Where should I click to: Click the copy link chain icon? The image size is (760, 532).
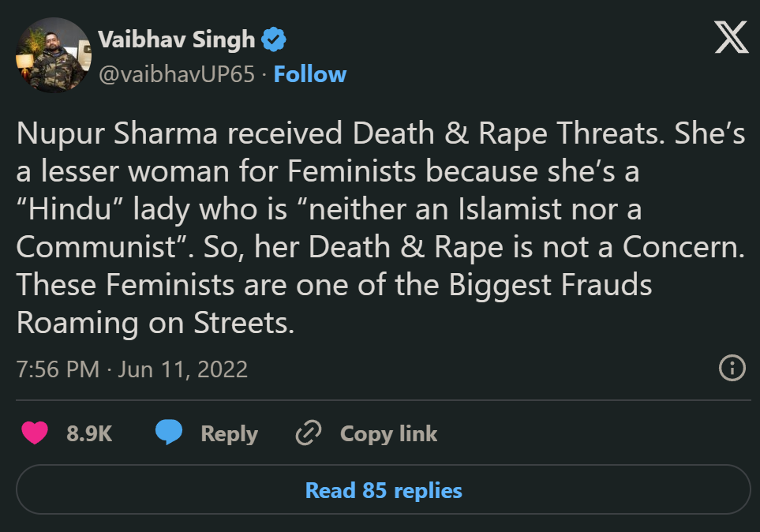coord(308,433)
